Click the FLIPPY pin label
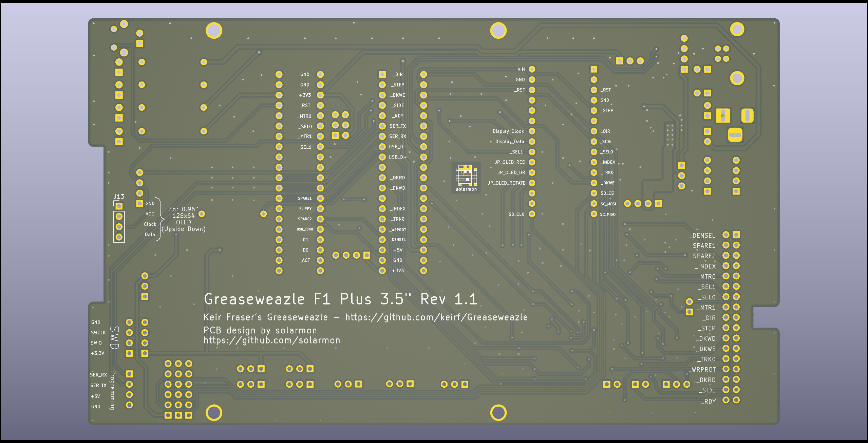The image size is (868, 443). coord(305,209)
